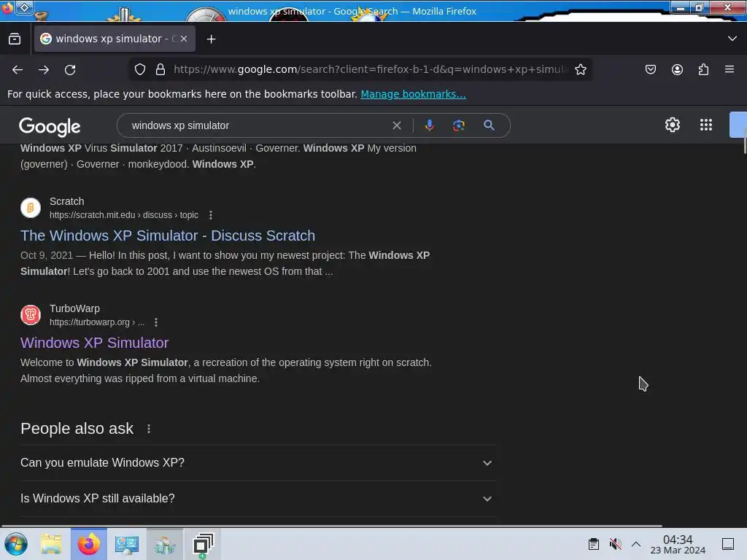This screenshot has width=747, height=560.
Task: Open the clipboard tray icon
Action: pos(594,544)
